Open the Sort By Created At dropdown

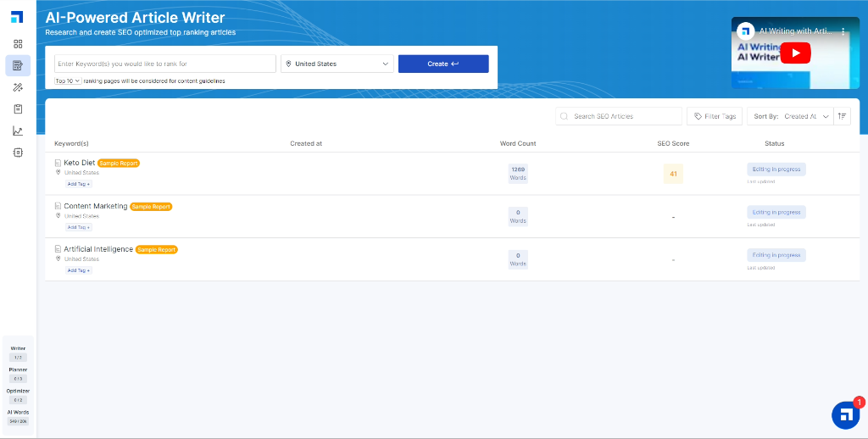[790, 116]
